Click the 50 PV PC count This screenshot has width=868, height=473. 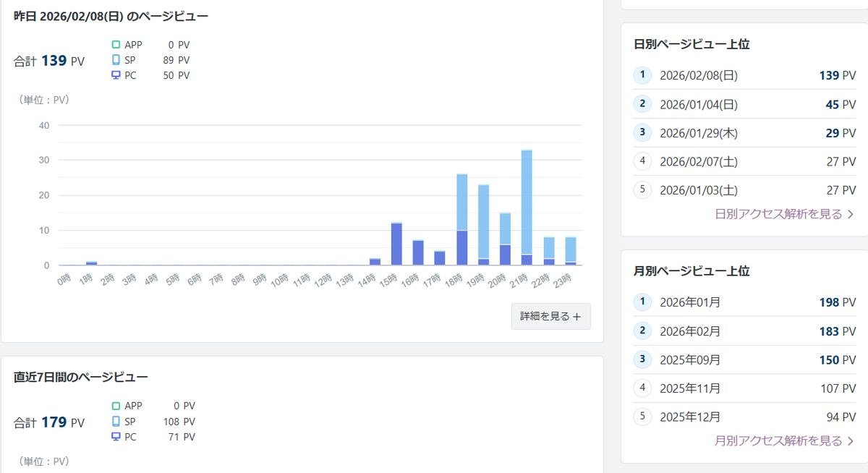(176, 75)
